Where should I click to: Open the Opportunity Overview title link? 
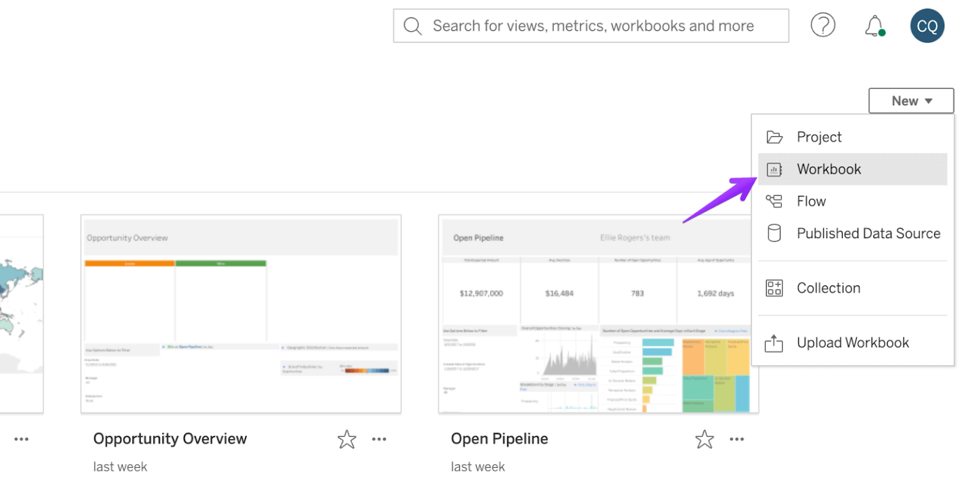pyautogui.click(x=170, y=439)
